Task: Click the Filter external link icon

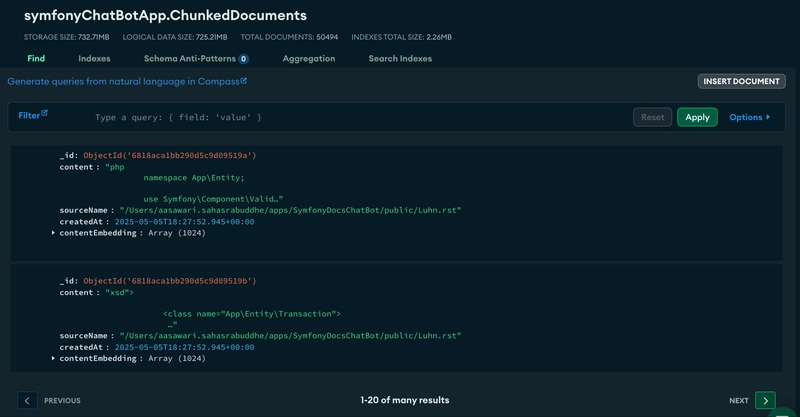Action: coord(44,113)
